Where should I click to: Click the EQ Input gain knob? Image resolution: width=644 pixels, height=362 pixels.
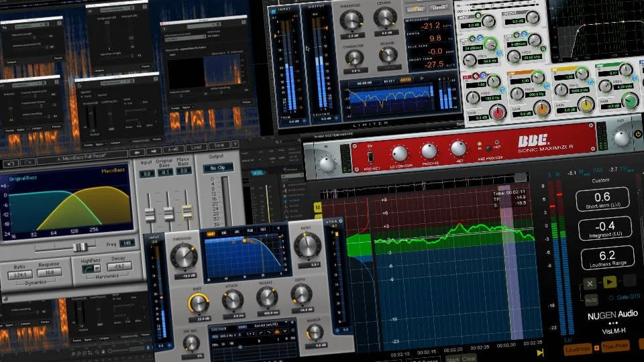point(488,21)
